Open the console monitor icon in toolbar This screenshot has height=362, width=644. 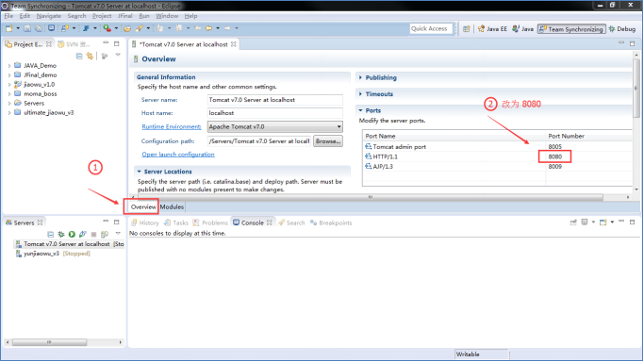(51, 28)
